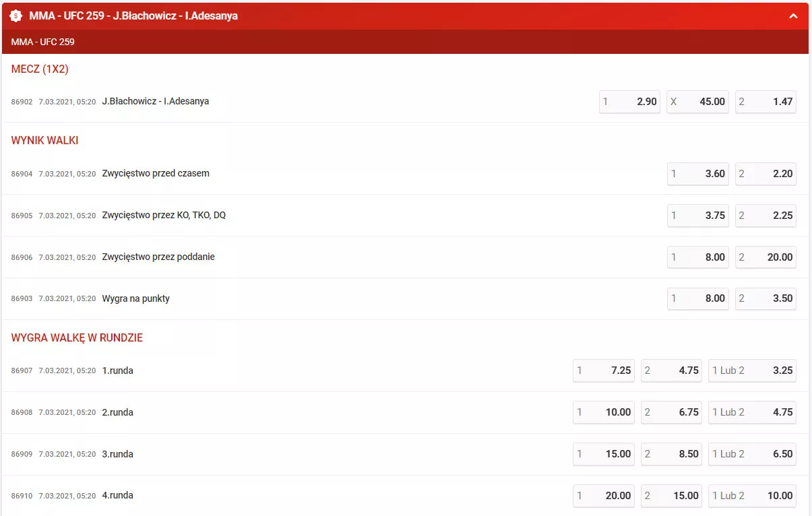Bet 7.25 on fighter 1 in 1.runda
The image size is (812, 516).
[x=604, y=370]
